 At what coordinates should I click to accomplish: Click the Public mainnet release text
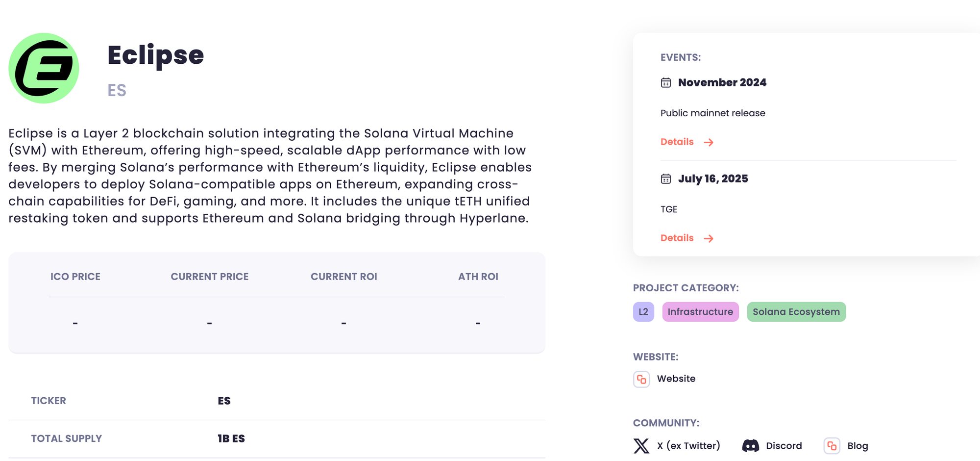[x=713, y=113]
